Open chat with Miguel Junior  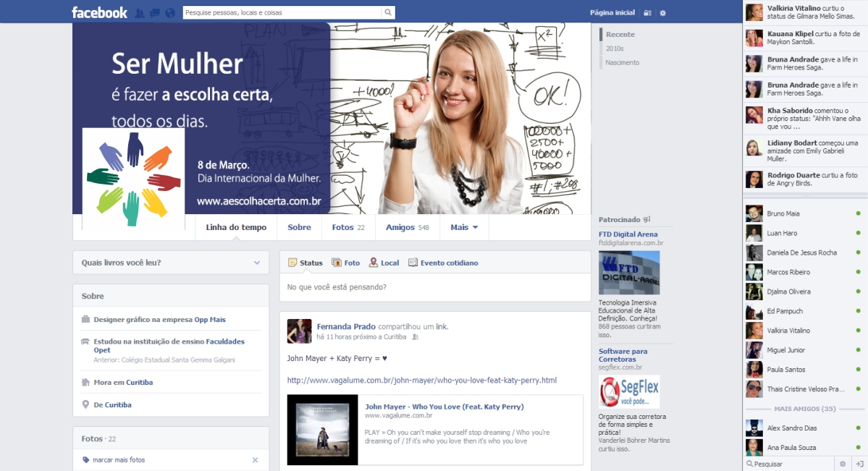(805, 349)
